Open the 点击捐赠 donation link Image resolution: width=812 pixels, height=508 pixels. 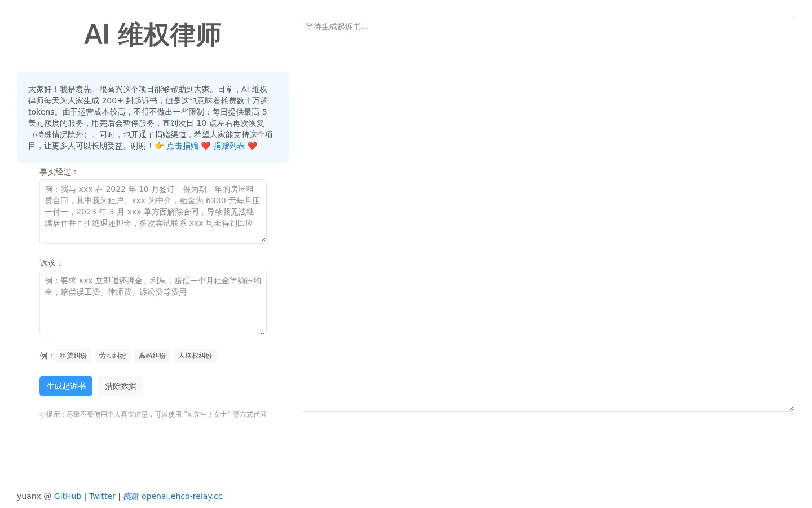[183, 146]
